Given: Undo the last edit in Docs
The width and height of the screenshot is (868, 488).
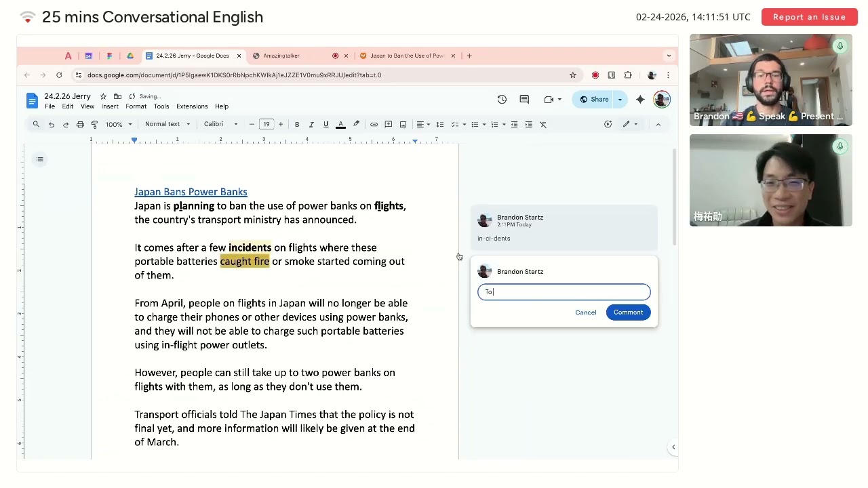Looking at the screenshot, I should coord(51,124).
